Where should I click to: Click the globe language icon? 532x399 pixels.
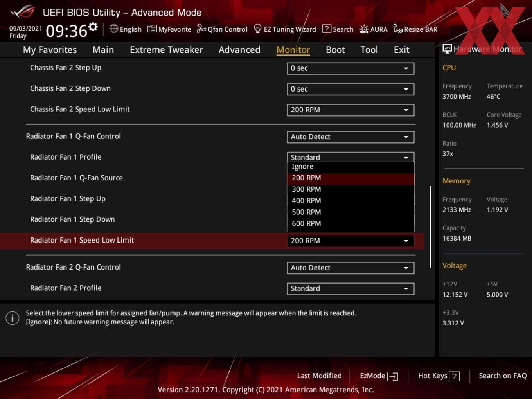113,29
